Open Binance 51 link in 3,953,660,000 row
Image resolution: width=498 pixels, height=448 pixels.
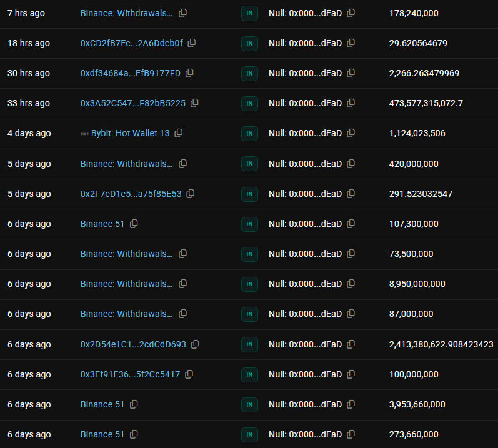(x=102, y=404)
